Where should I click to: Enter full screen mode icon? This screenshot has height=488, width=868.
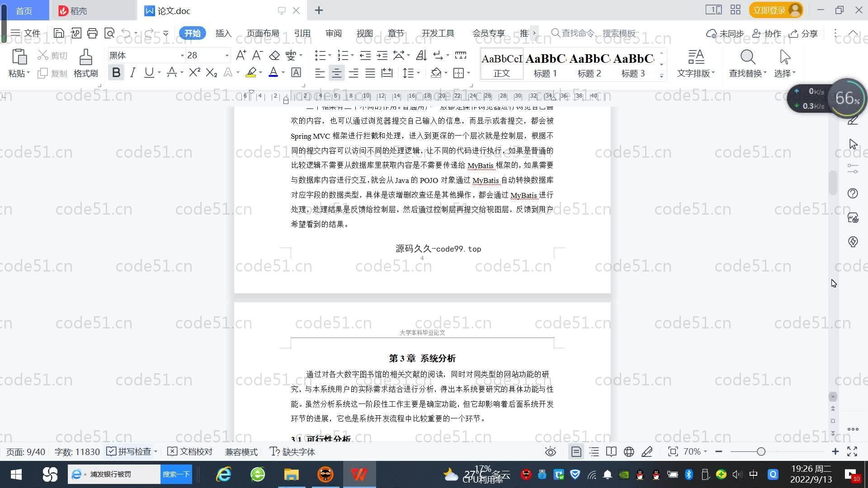(x=852, y=451)
